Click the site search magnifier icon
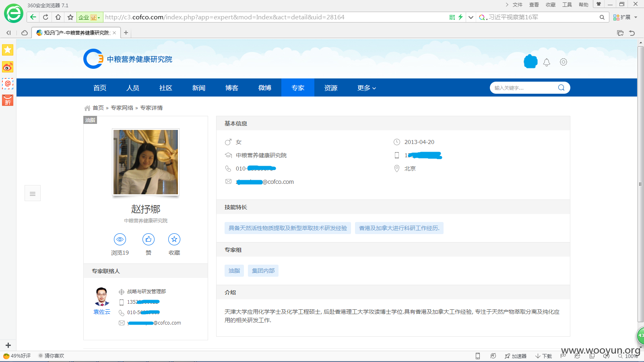 [x=561, y=88]
